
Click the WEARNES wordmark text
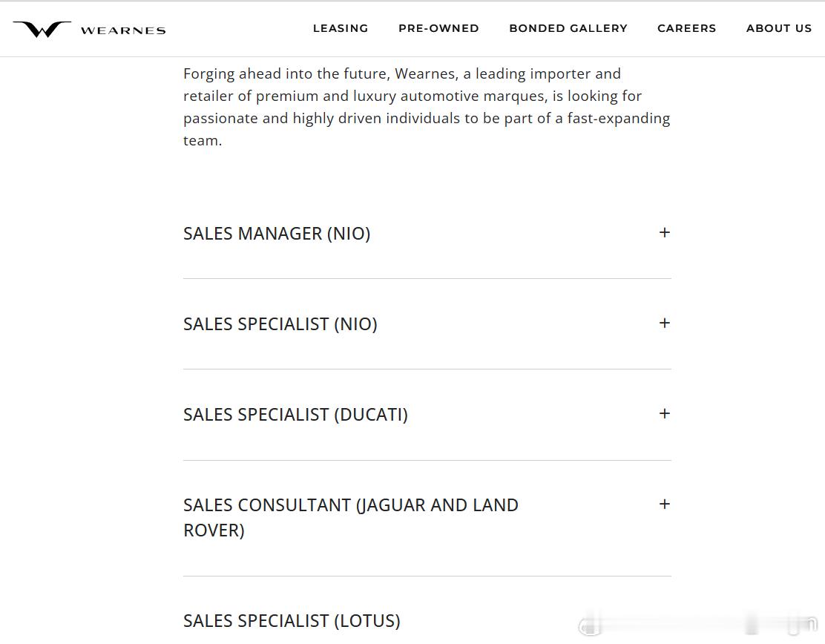coord(123,30)
